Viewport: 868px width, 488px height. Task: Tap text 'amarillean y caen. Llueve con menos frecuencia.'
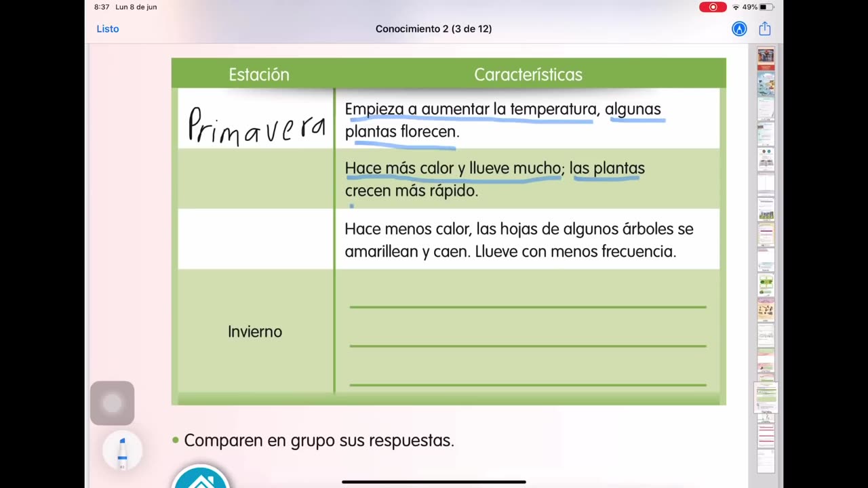[511, 251]
